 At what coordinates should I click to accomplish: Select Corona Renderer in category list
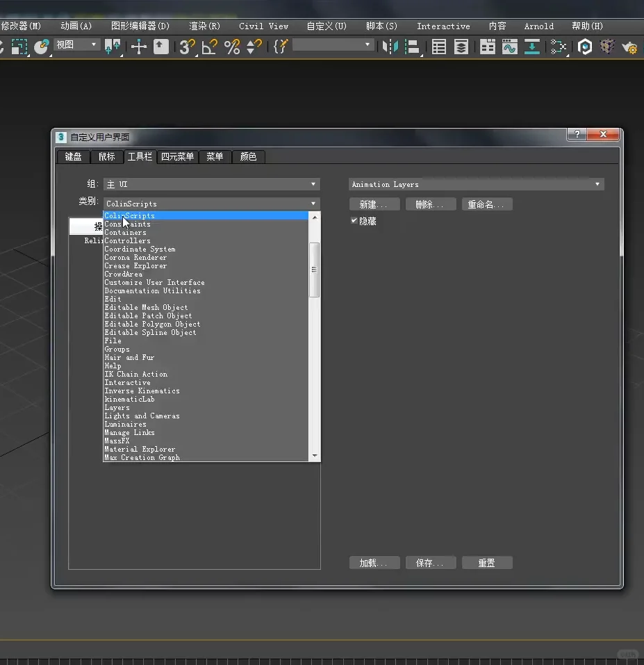[x=135, y=257]
